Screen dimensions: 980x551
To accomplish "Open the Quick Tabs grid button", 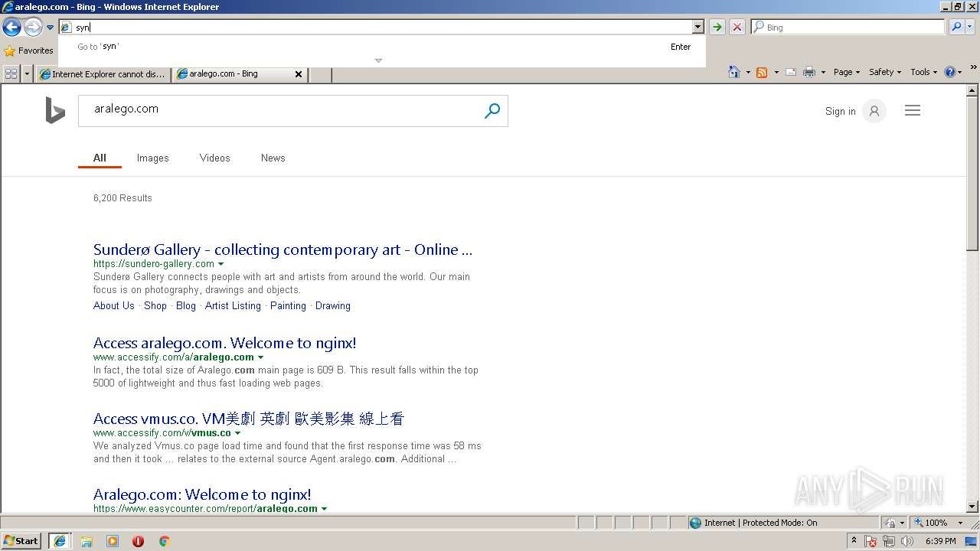I will (x=11, y=73).
